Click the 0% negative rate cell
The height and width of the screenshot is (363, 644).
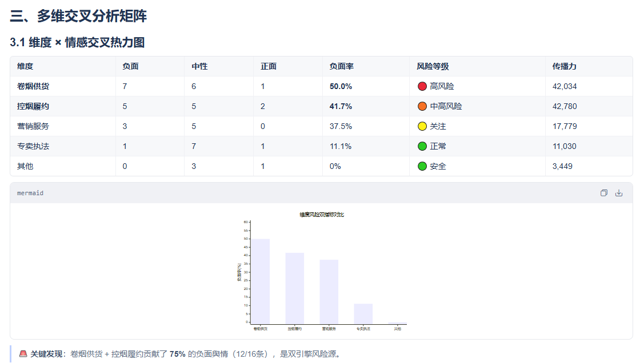click(335, 166)
